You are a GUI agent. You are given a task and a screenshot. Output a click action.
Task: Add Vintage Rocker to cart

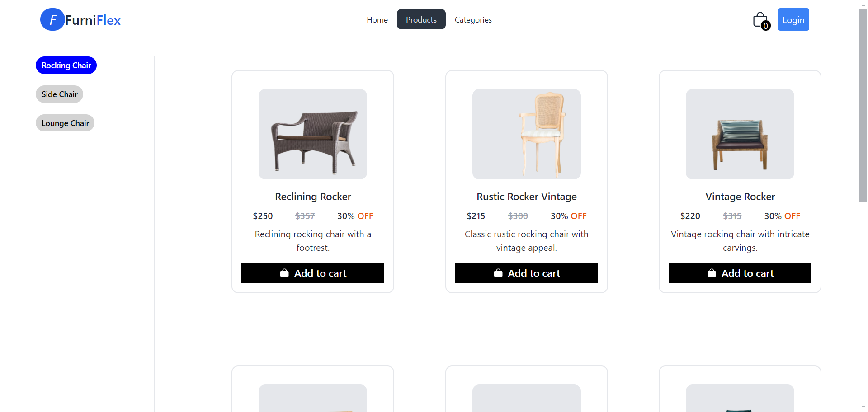click(740, 273)
